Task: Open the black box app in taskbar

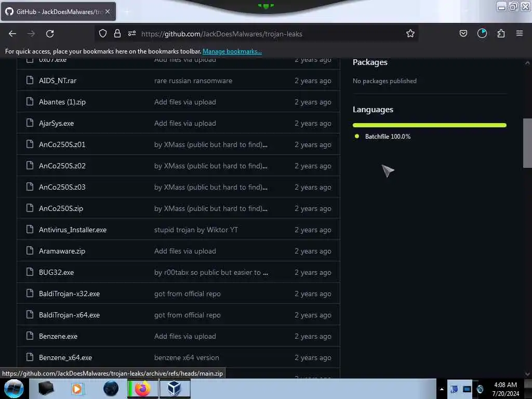Action: point(46,389)
